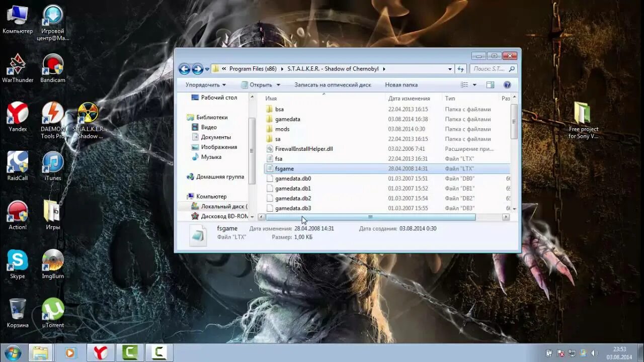Viewport: 644px width, 362px height.
Task: Launch WarThunder from the desktop
Action: tap(18, 68)
